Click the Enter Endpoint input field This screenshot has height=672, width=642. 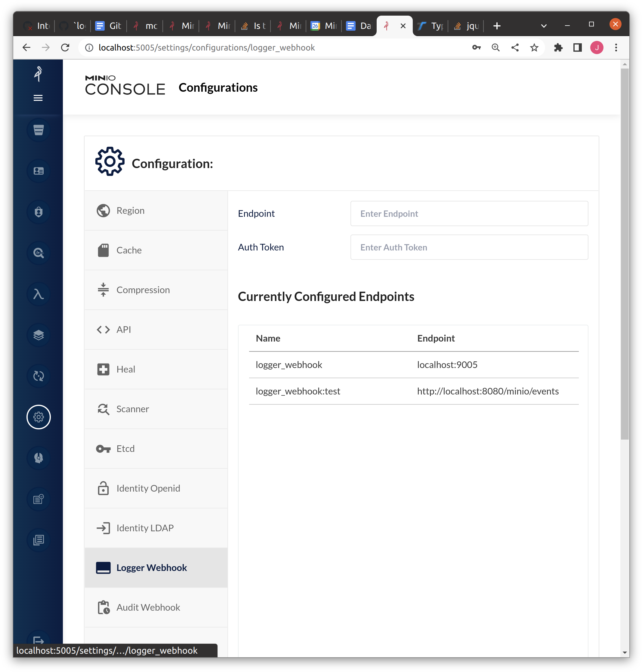pyautogui.click(x=469, y=214)
